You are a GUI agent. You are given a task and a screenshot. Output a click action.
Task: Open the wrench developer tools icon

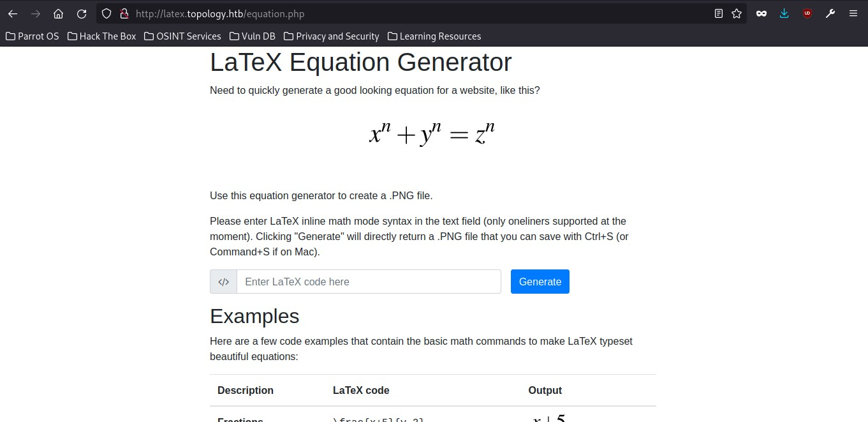(830, 13)
